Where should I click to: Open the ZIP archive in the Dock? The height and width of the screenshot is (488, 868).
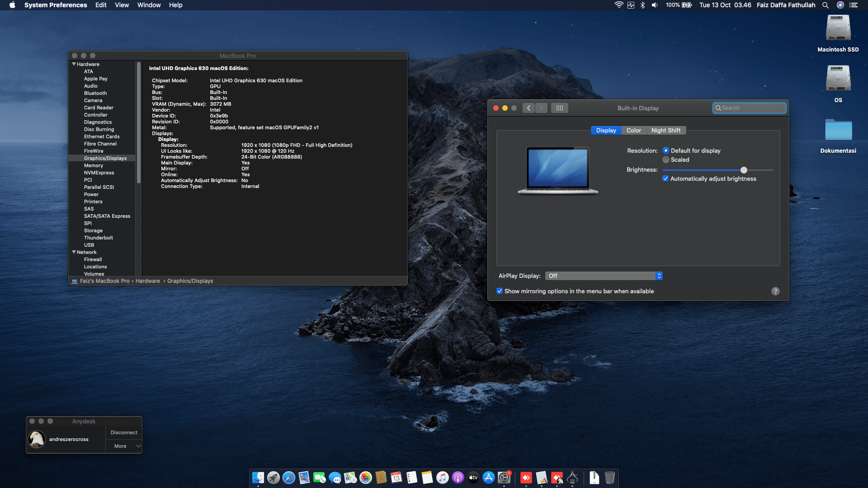pos(594,478)
